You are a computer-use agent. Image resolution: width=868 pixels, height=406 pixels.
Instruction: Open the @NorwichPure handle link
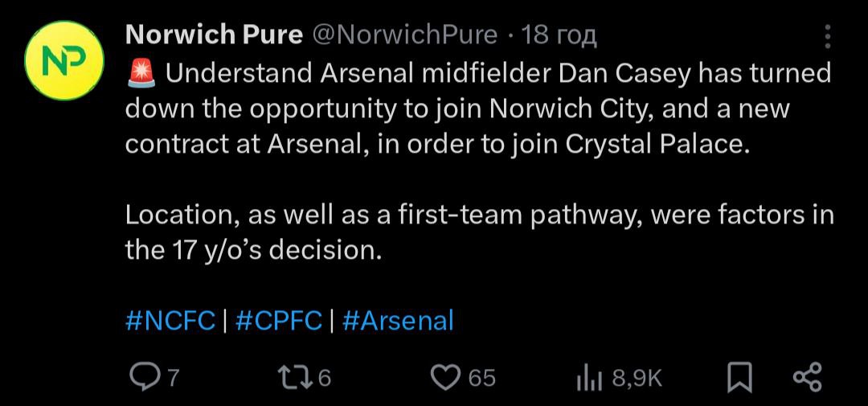[404, 35]
